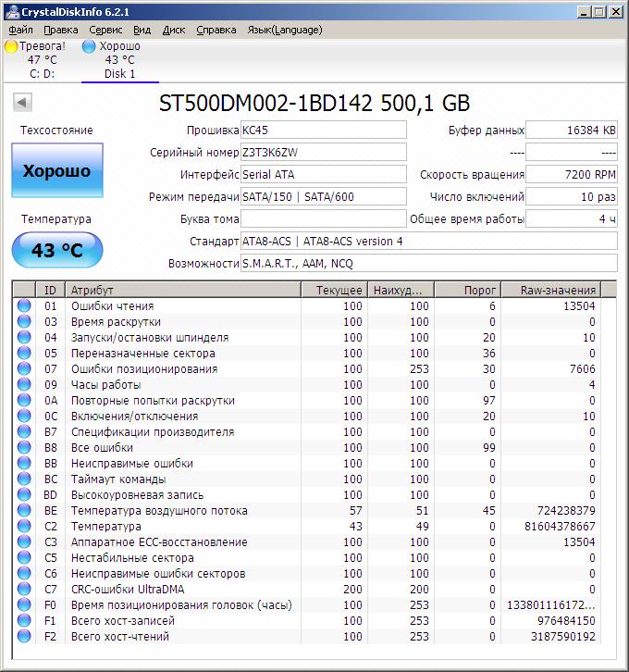Click the Стандарт field ATA8-ACS
The height and width of the screenshot is (672, 629).
point(429,242)
